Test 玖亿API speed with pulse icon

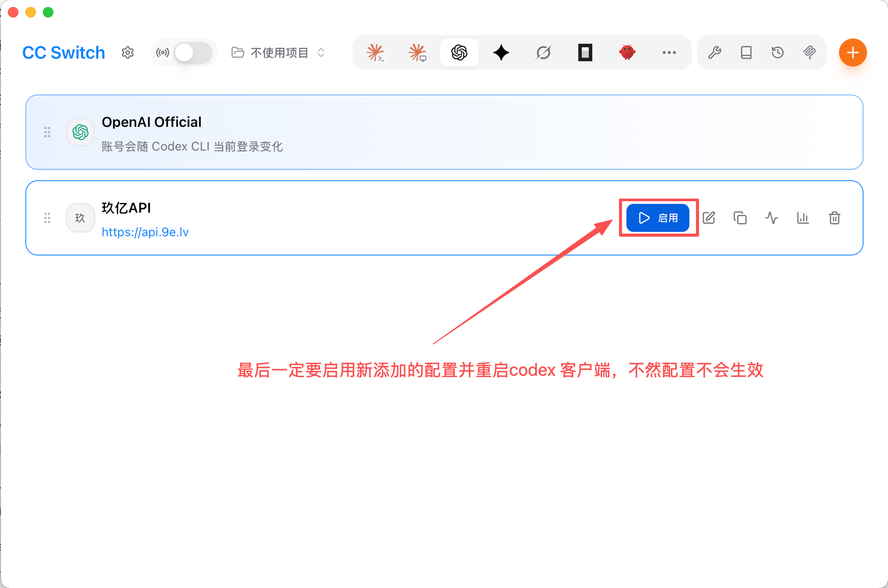[x=772, y=218]
